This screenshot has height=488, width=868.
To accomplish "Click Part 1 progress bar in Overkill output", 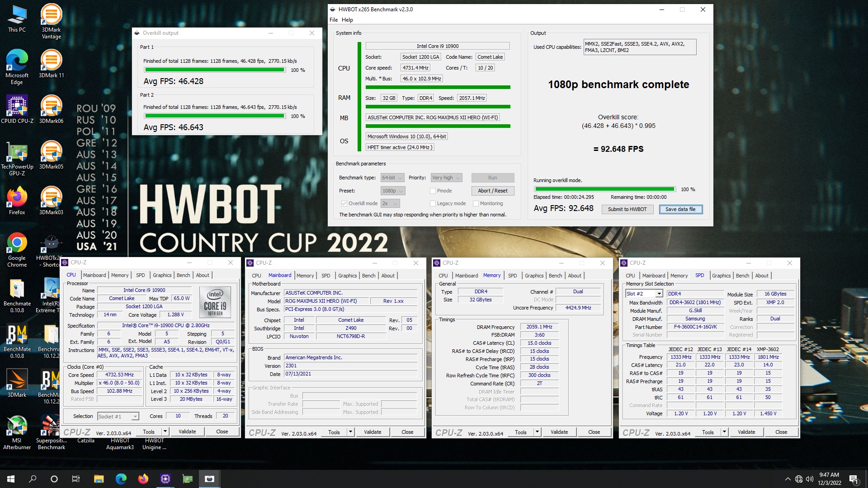I will coord(215,70).
